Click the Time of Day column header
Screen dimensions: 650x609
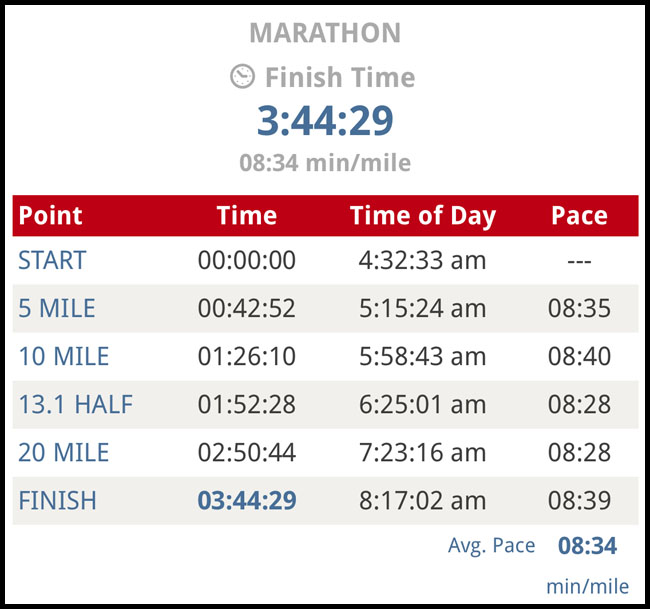point(422,216)
